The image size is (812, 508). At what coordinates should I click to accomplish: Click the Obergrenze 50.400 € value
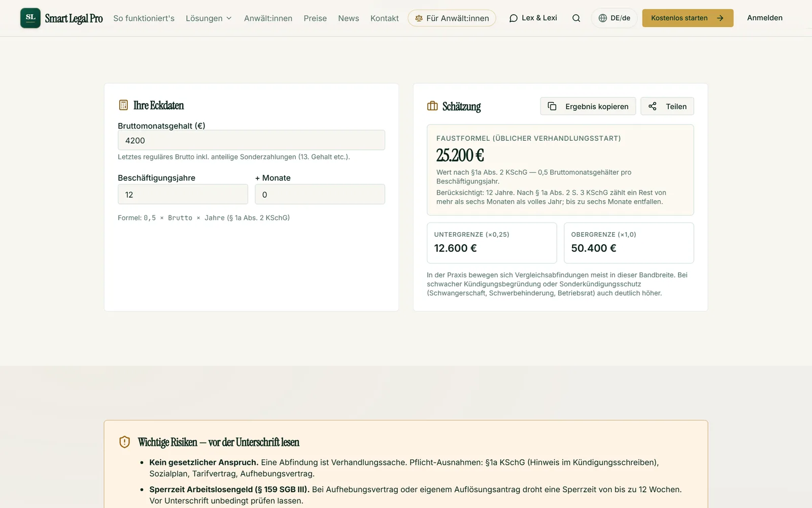[x=594, y=248]
